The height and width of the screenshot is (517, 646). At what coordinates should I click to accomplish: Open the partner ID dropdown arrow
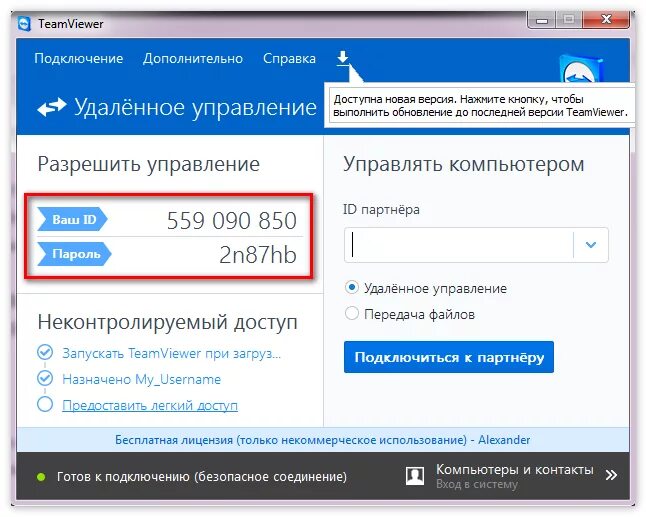[x=591, y=245]
